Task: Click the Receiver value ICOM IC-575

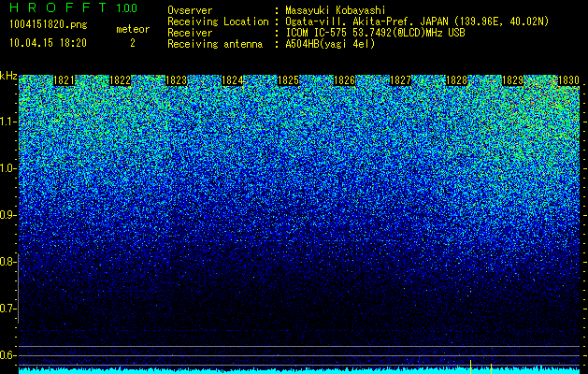Action: [x=317, y=33]
